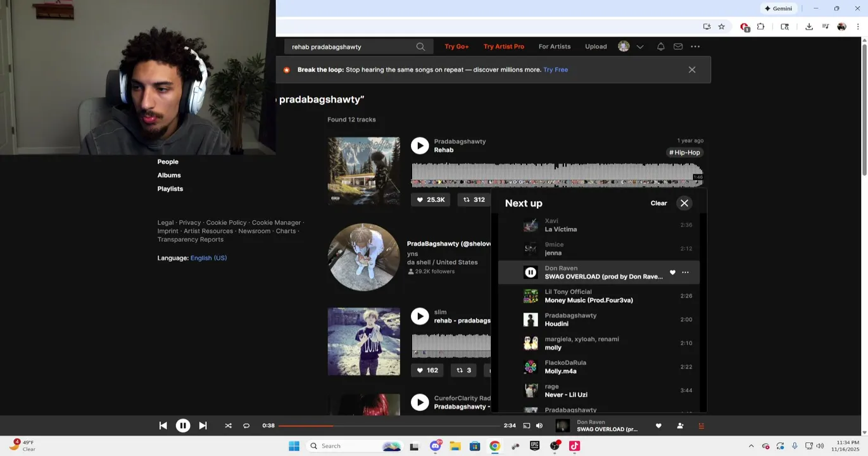868x456 pixels.
Task: Open the Cookie Manager link
Action: 276,223
